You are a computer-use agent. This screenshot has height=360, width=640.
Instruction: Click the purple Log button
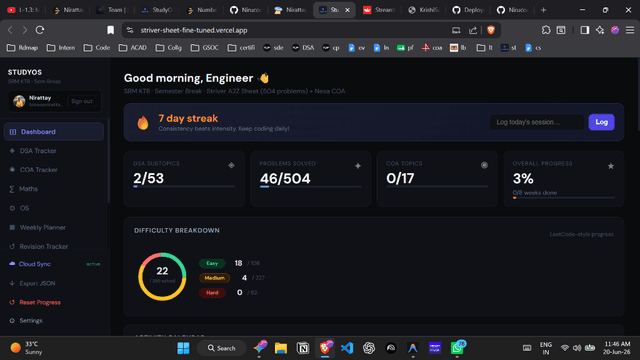point(601,122)
